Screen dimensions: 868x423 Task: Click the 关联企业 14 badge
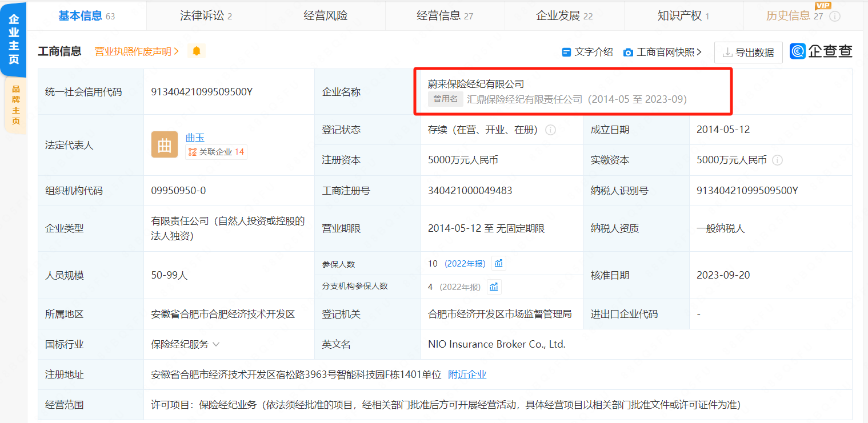[216, 152]
